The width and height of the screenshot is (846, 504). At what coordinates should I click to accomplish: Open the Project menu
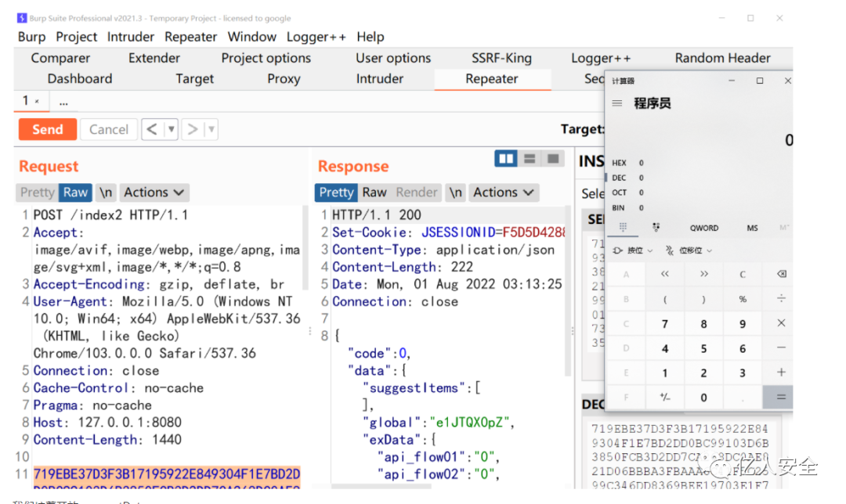(76, 37)
